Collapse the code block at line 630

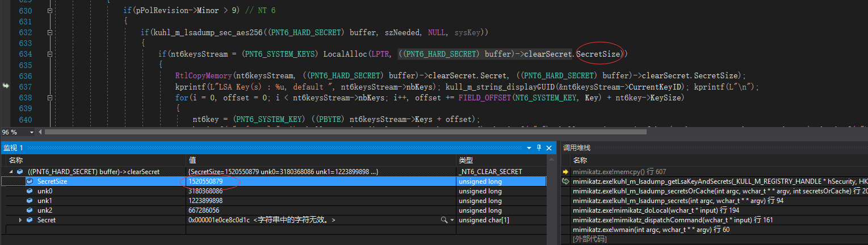[50, 11]
